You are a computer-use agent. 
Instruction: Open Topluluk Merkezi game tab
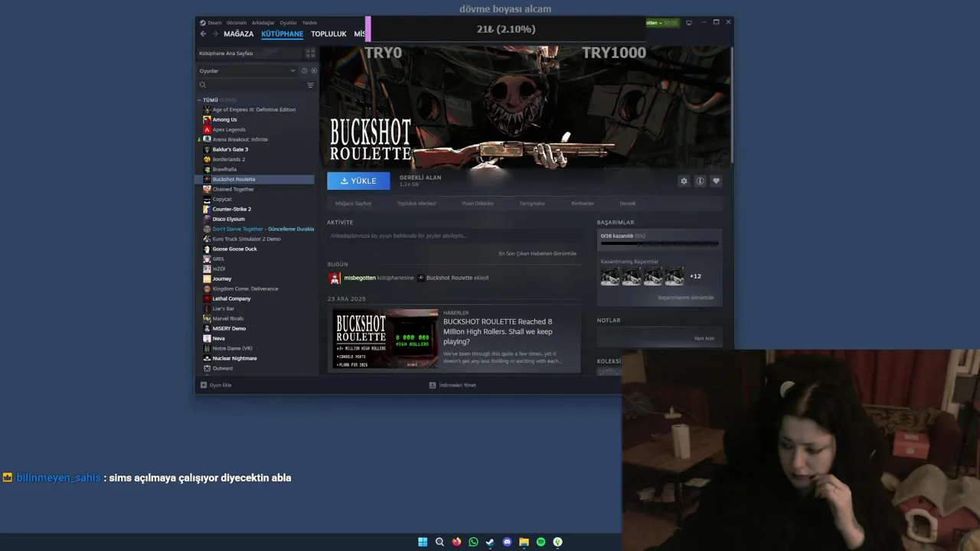tap(416, 204)
